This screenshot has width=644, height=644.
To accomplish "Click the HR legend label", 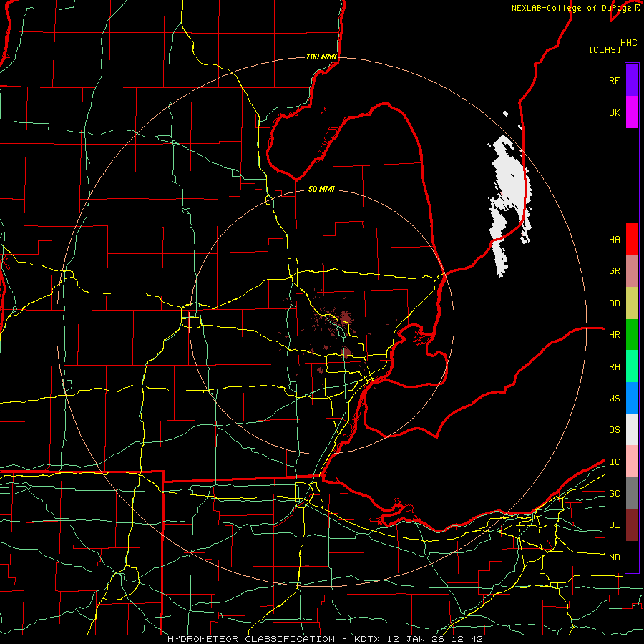I will pyautogui.click(x=614, y=335).
